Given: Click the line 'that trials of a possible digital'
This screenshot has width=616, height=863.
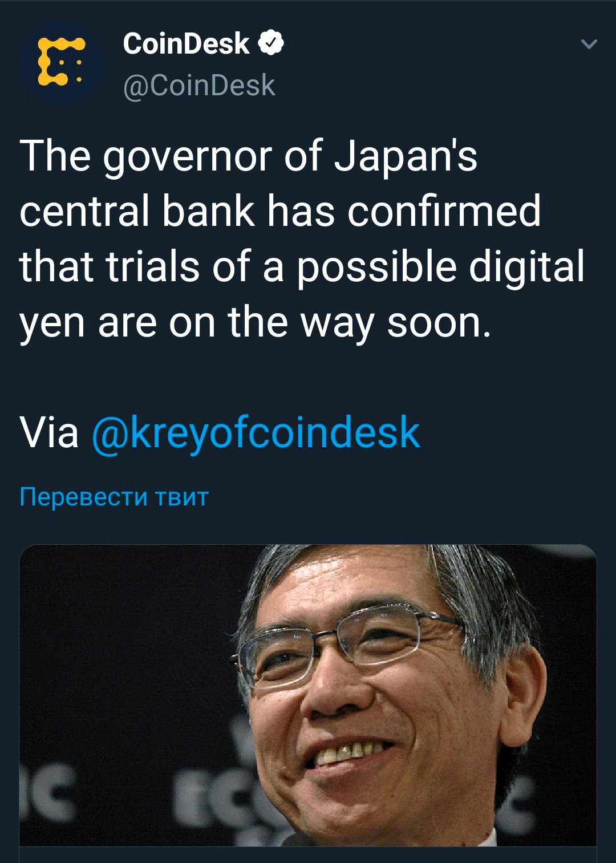Looking at the screenshot, I should [x=302, y=267].
